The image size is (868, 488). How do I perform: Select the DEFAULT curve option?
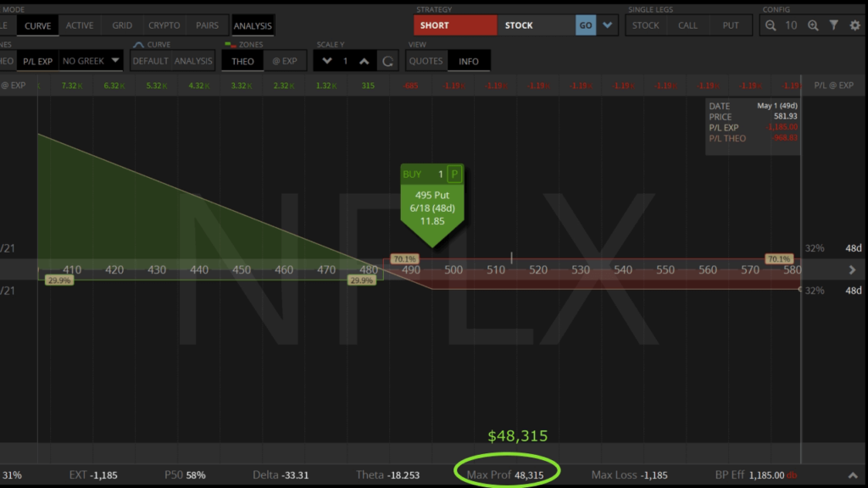point(151,61)
